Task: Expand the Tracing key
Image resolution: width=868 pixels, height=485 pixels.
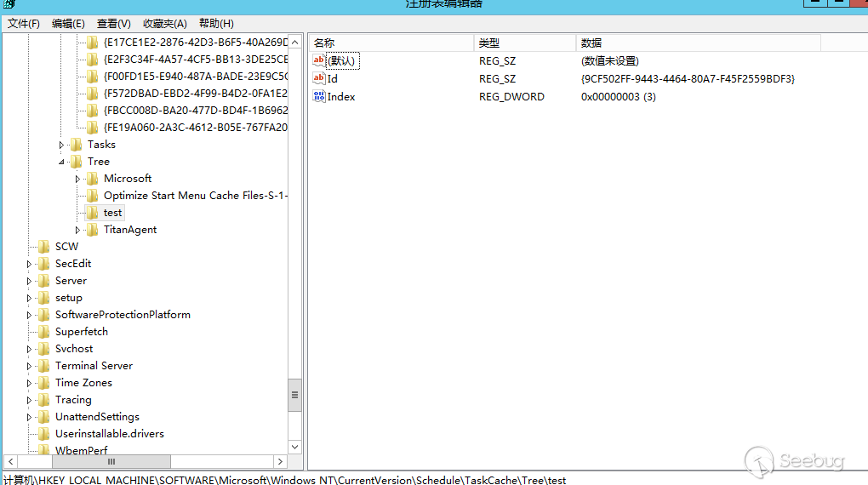Action: [x=29, y=400]
